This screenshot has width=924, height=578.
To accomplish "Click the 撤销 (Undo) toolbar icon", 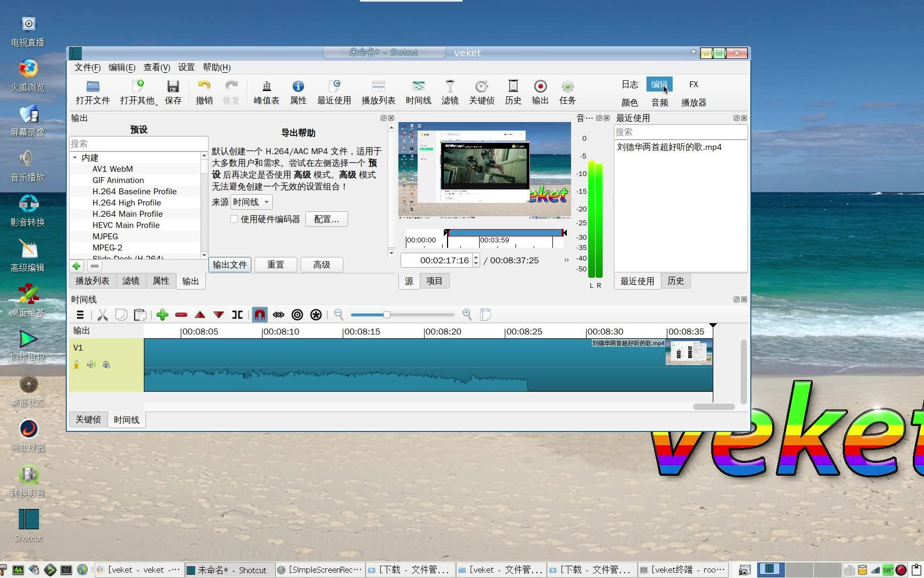I will (204, 92).
